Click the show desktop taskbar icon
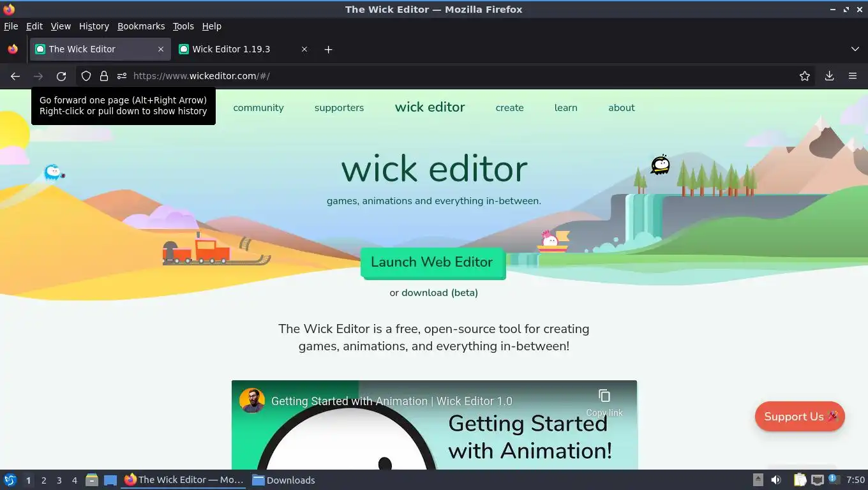The width and height of the screenshot is (868, 490). pos(110,480)
